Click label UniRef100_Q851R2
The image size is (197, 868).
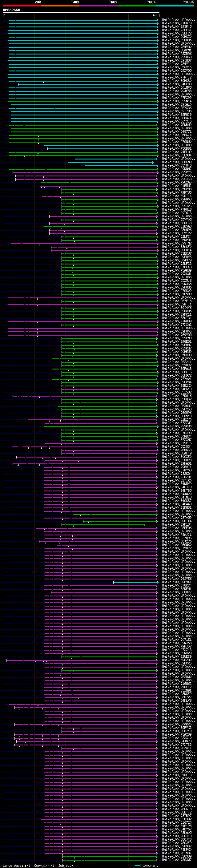point(177,233)
